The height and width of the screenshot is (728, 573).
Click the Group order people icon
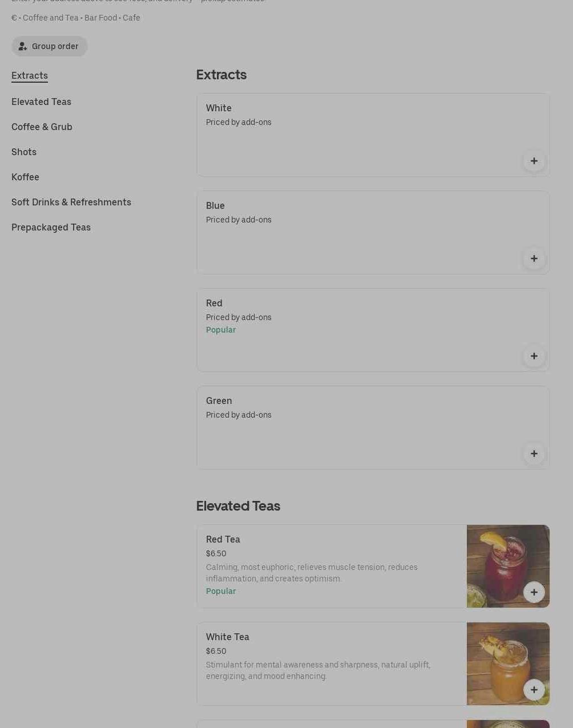coord(23,46)
